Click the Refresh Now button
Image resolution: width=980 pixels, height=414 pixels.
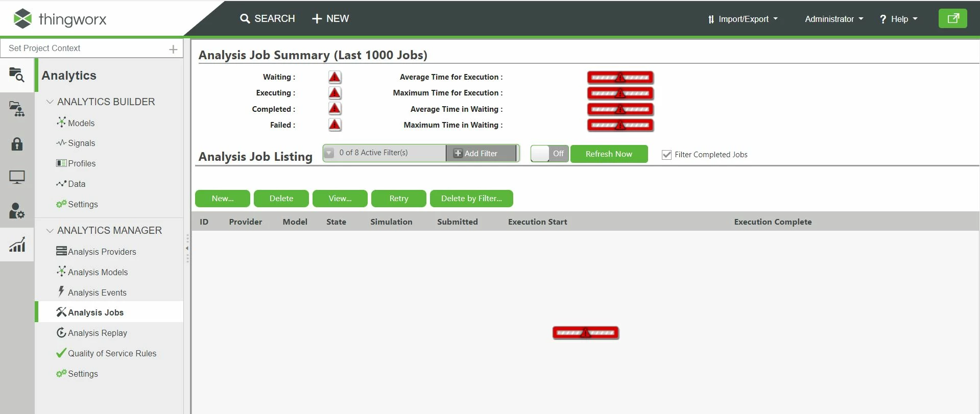coord(609,154)
